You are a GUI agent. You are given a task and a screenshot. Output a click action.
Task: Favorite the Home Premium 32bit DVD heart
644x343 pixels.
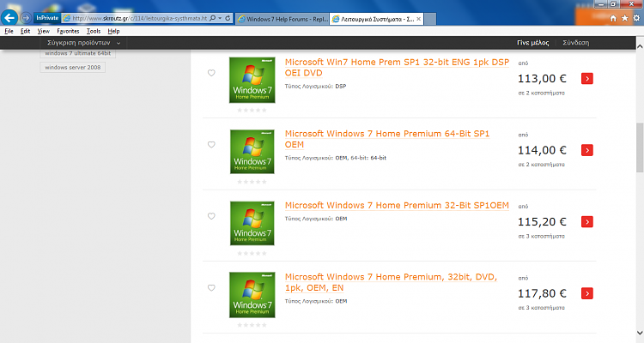point(211,287)
